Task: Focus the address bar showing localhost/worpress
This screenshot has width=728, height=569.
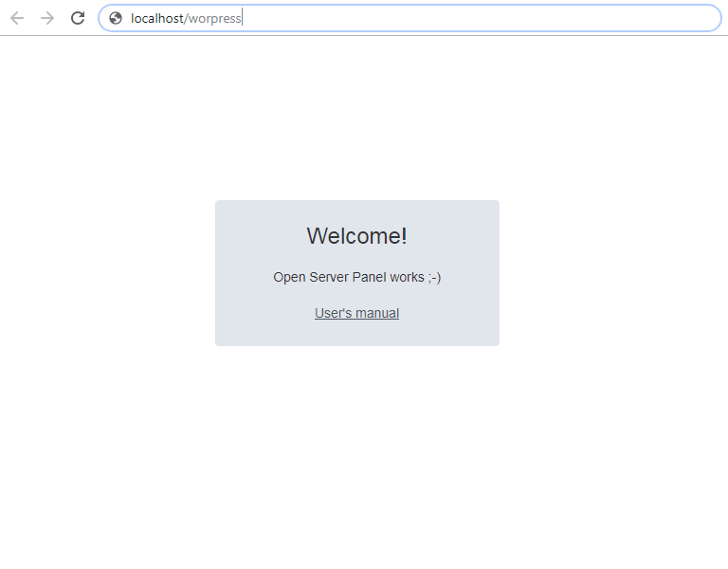Action: 409,18
